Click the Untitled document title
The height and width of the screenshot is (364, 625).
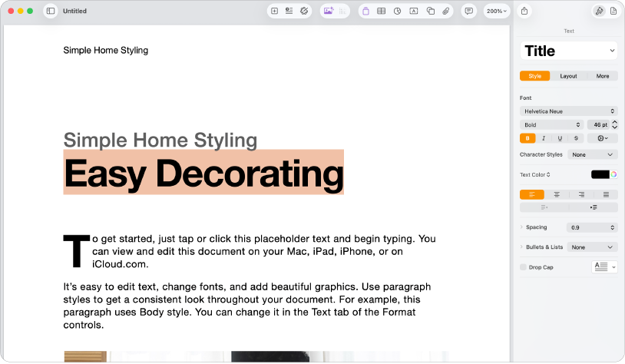click(74, 12)
